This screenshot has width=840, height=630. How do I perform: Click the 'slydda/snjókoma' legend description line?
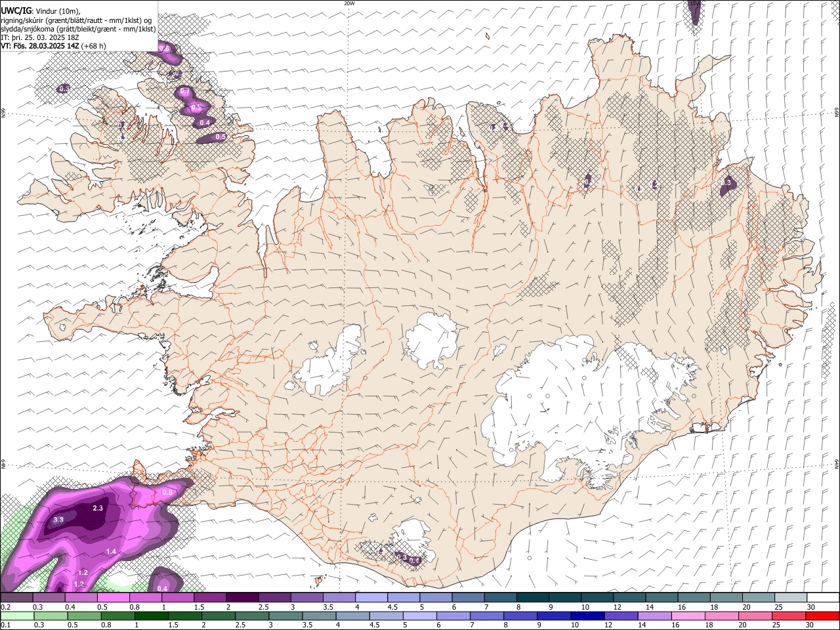point(78,29)
